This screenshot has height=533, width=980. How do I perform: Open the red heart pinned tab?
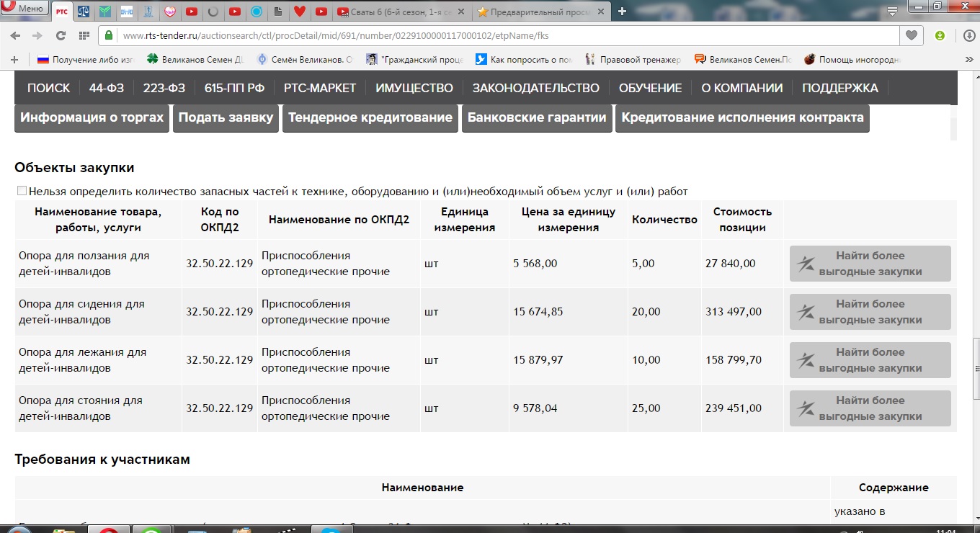coord(300,12)
